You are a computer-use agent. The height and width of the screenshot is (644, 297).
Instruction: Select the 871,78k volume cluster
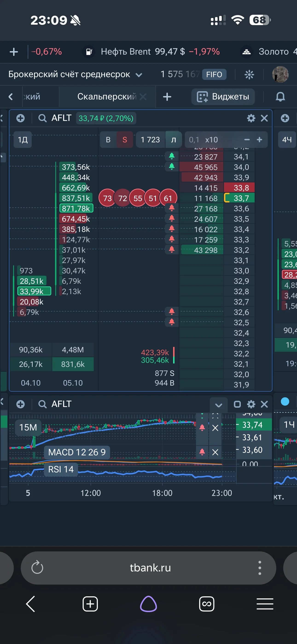[76, 208]
